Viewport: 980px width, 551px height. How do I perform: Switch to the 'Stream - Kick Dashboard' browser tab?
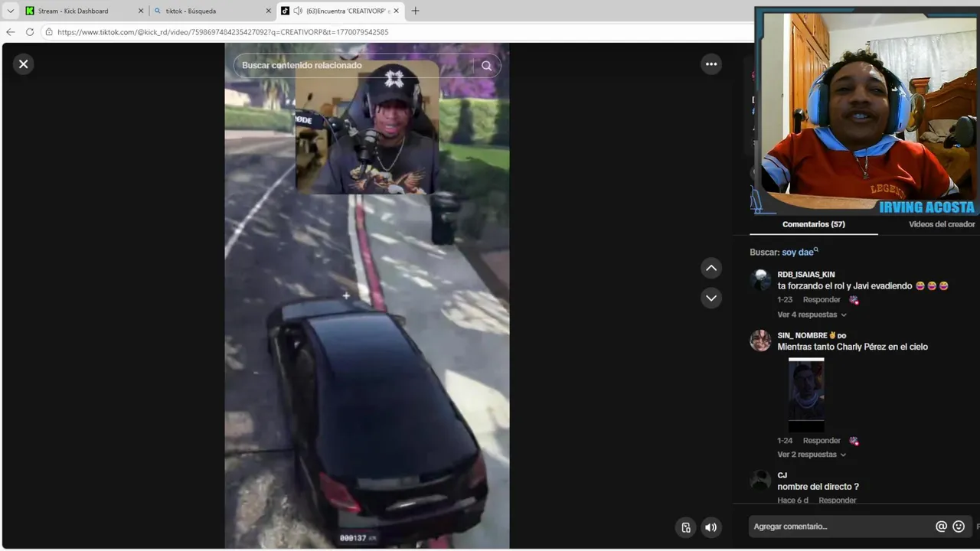coord(84,11)
